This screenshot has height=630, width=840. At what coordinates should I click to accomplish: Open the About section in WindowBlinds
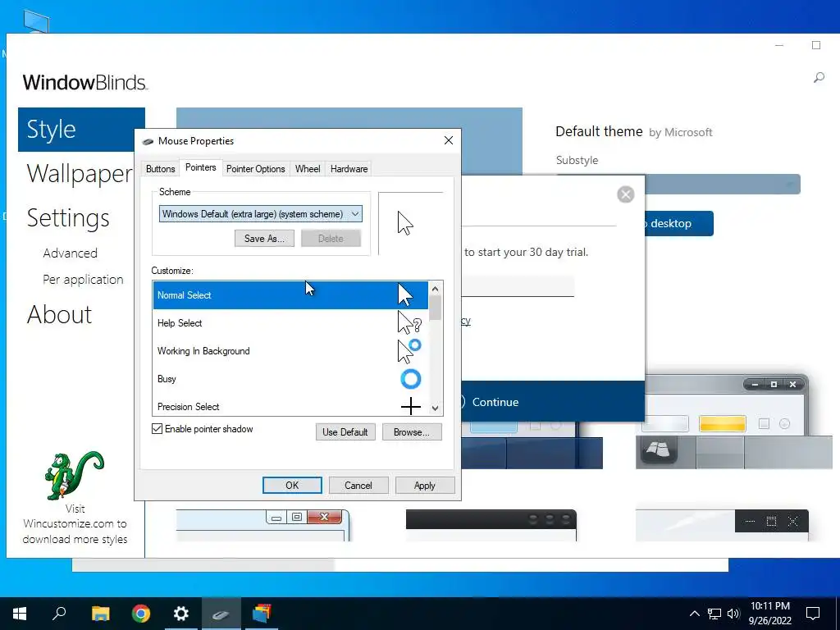(59, 314)
